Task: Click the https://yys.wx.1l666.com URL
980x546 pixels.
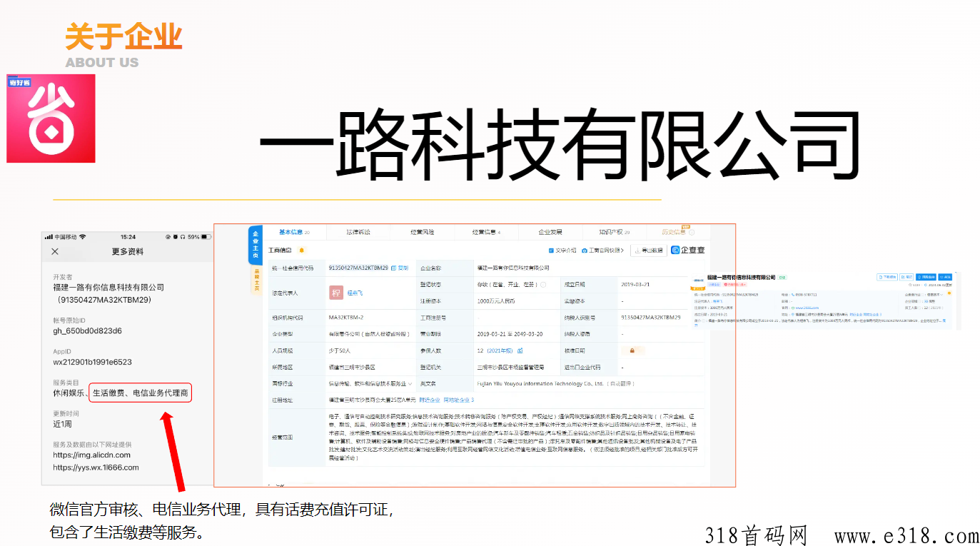Action: (96, 467)
